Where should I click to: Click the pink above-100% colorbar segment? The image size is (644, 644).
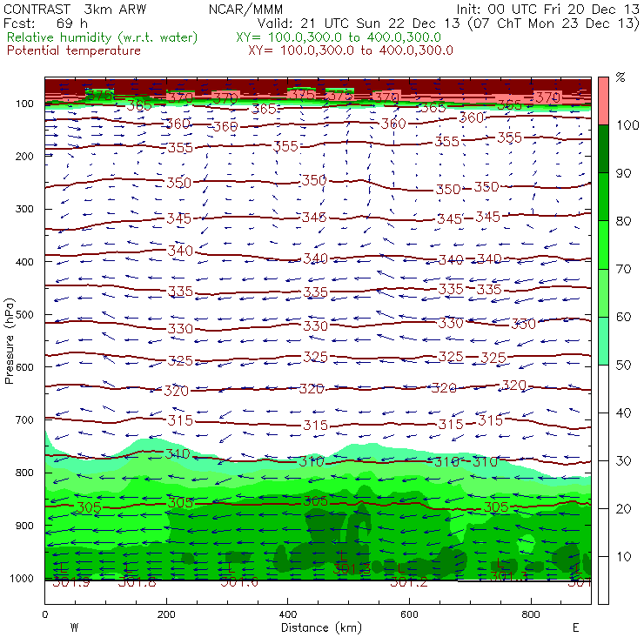coord(603,101)
